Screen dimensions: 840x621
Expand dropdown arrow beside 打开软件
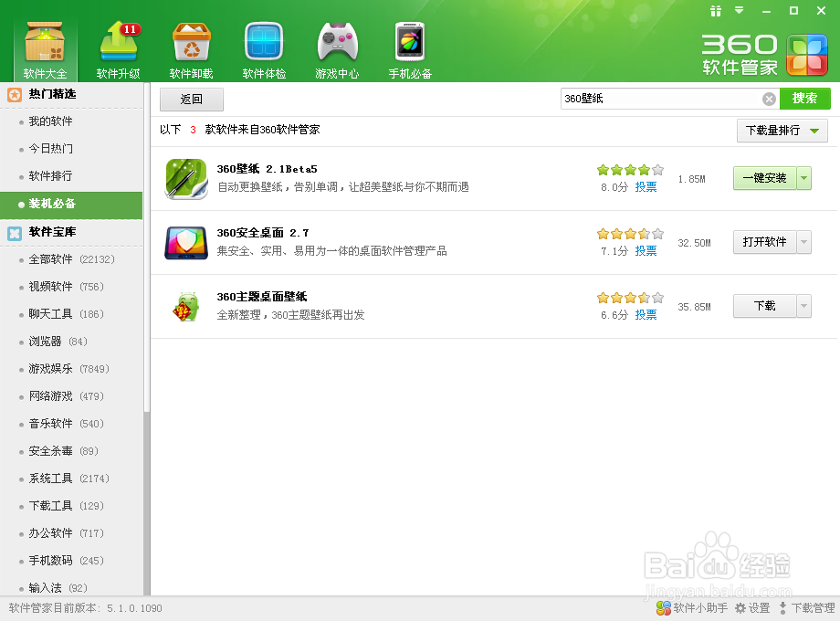pos(803,242)
